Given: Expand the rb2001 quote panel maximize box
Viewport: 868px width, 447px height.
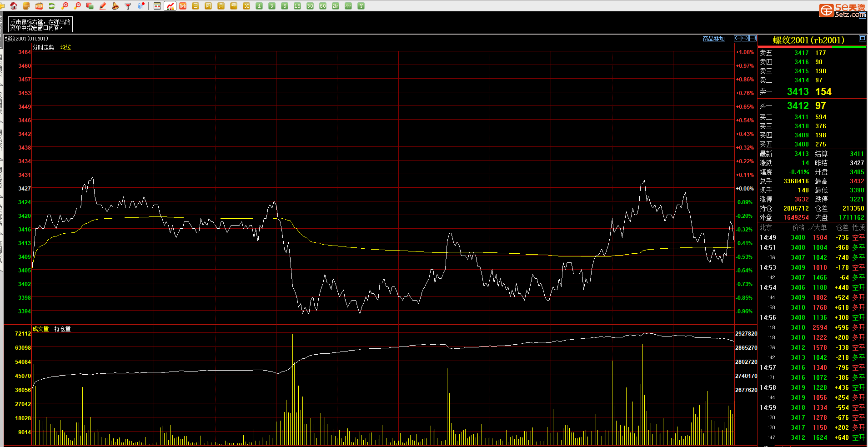Looking at the screenshot, I should tap(862, 38).
